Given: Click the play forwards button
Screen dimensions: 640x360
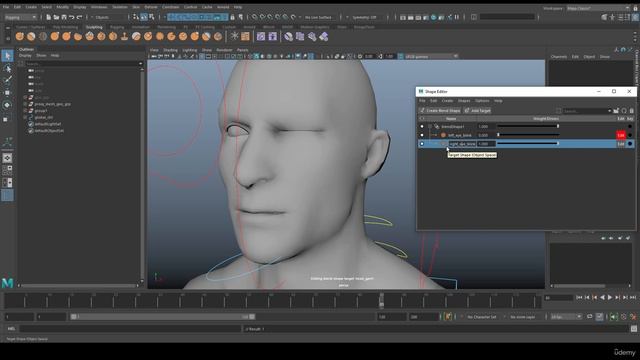Looking at the screenshot, I should click(x=610, y=298).
